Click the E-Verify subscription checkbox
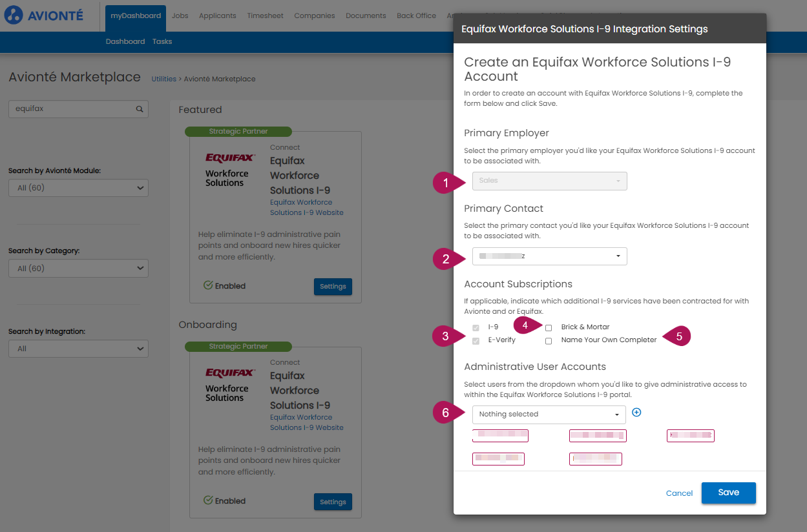 476,340
